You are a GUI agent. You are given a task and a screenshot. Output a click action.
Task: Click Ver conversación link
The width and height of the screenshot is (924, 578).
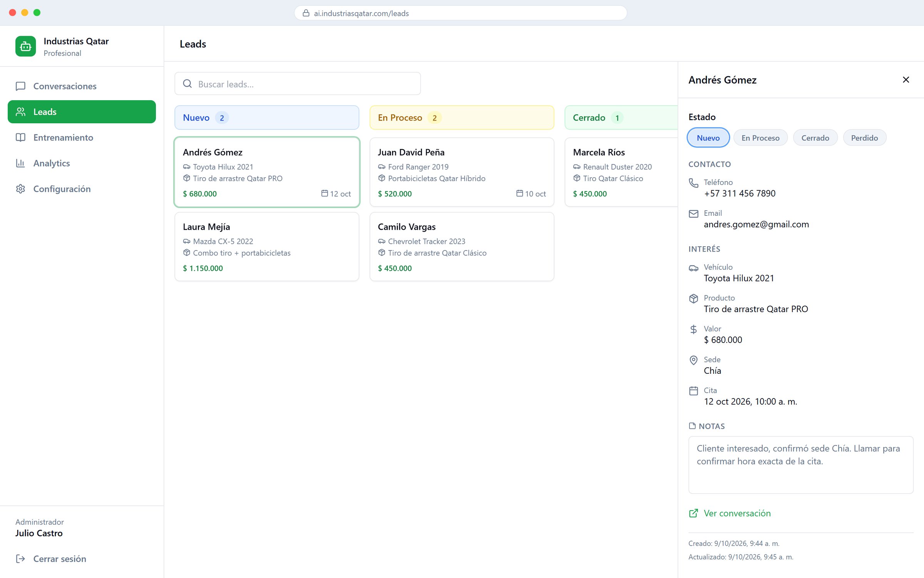click(x=730, y=513)
